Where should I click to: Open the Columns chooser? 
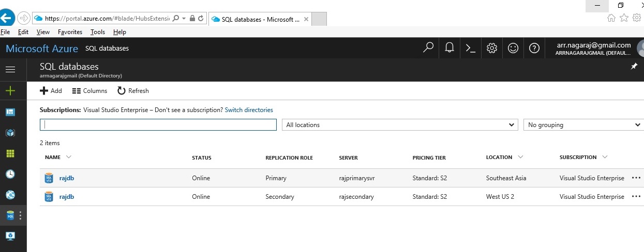pos(89,91)
